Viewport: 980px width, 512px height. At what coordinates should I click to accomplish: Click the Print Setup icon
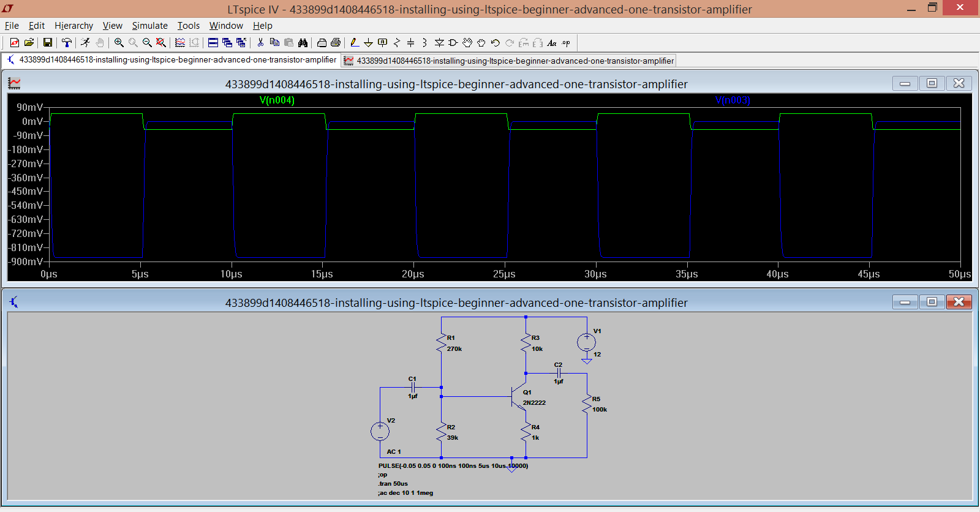coord(322,42)
